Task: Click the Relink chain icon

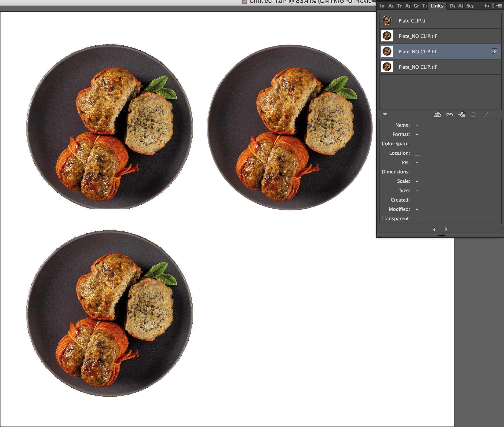Action: click(x=449, y=114)
